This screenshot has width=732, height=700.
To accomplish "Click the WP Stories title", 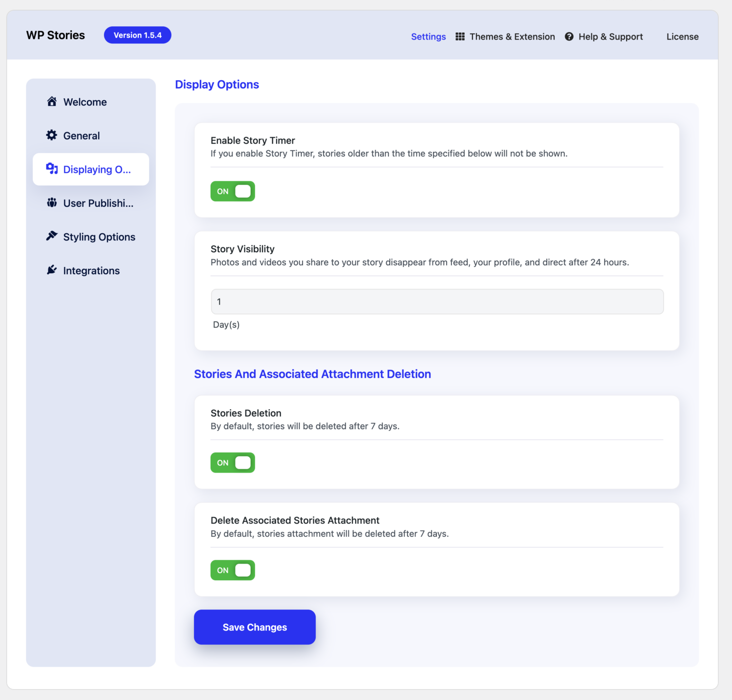I will (55, 35).
